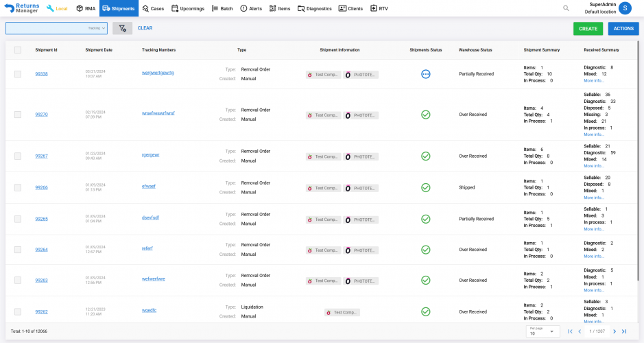
Task: Click the green check status for 99264
Action: [425, 250]
